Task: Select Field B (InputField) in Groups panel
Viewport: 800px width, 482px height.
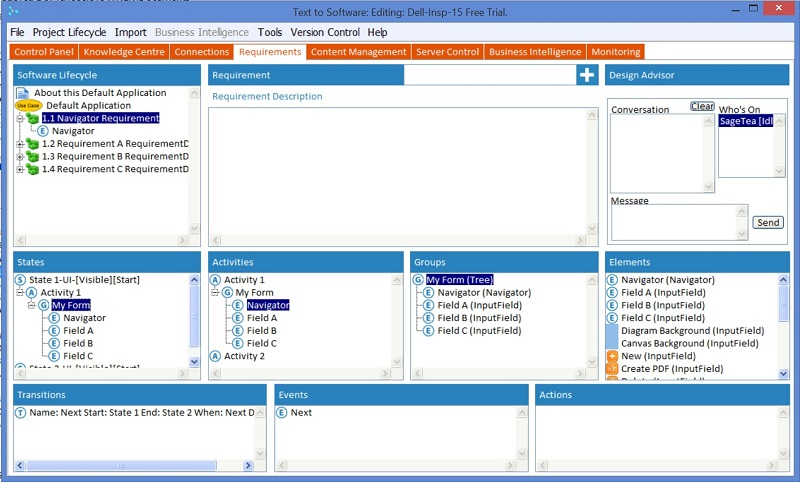Action: [479, 318]
